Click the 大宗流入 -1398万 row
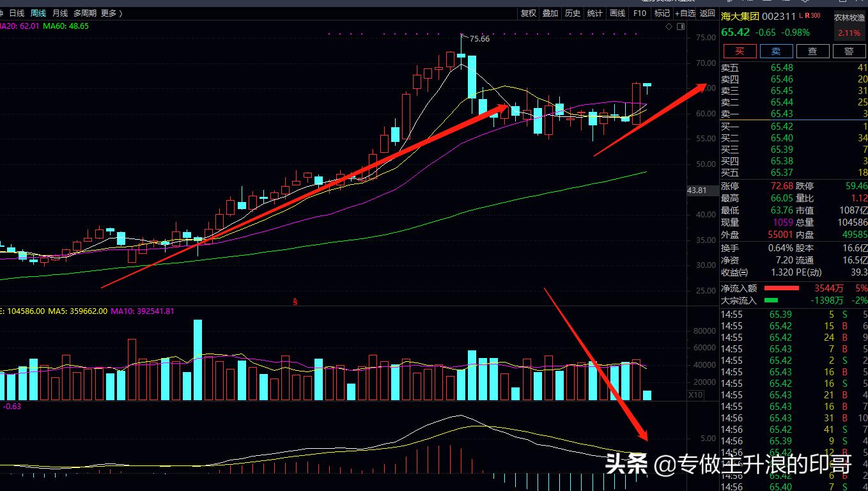868x491 pixels. pos(794,300)
